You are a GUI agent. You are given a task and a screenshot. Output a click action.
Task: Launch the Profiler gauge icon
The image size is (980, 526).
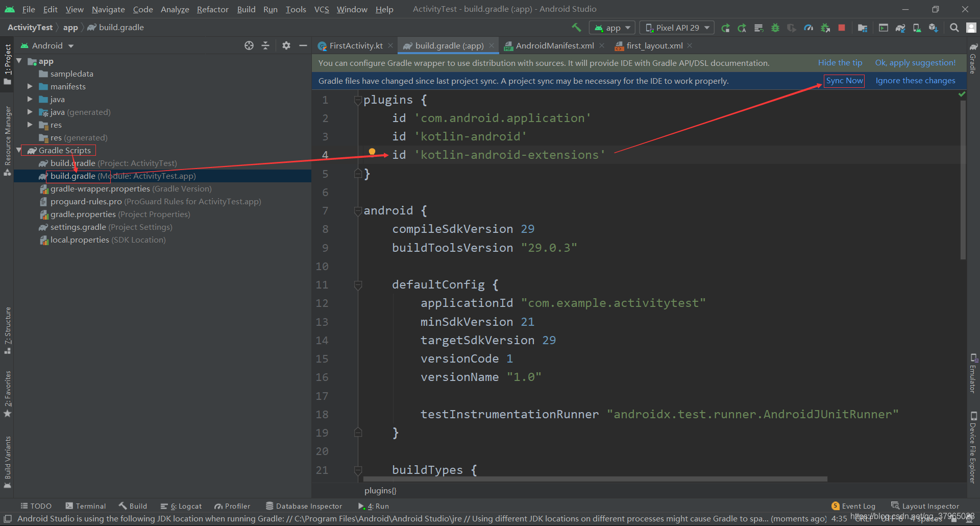[808, 28]
